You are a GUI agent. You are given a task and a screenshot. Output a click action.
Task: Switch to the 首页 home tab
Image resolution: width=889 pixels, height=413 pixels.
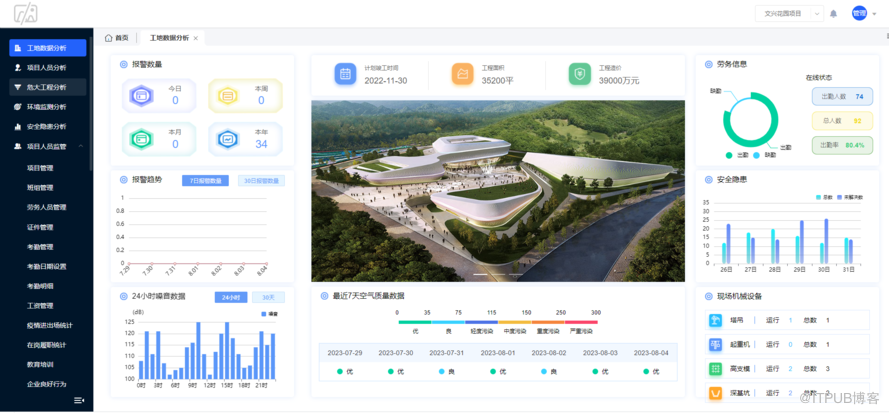(x=117, y=38)
